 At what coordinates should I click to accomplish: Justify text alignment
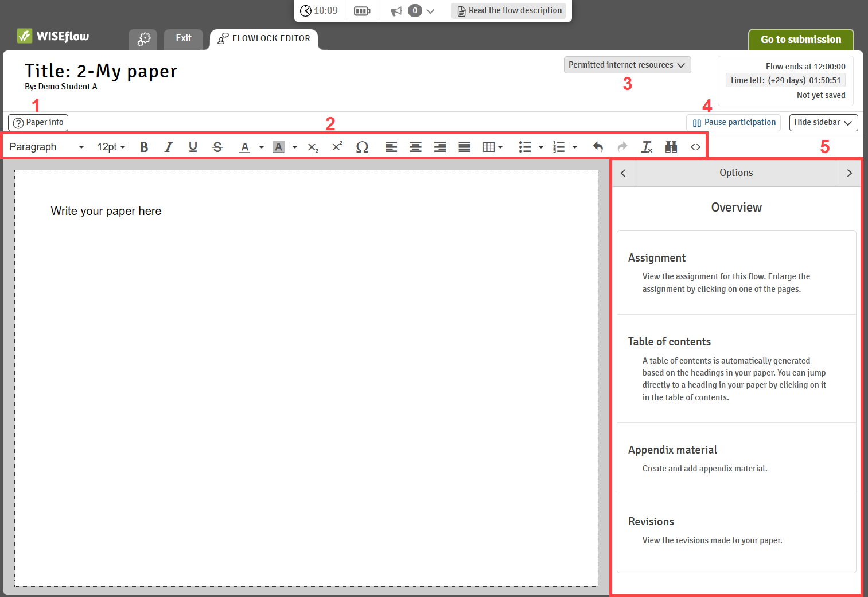tap(465, 147)
